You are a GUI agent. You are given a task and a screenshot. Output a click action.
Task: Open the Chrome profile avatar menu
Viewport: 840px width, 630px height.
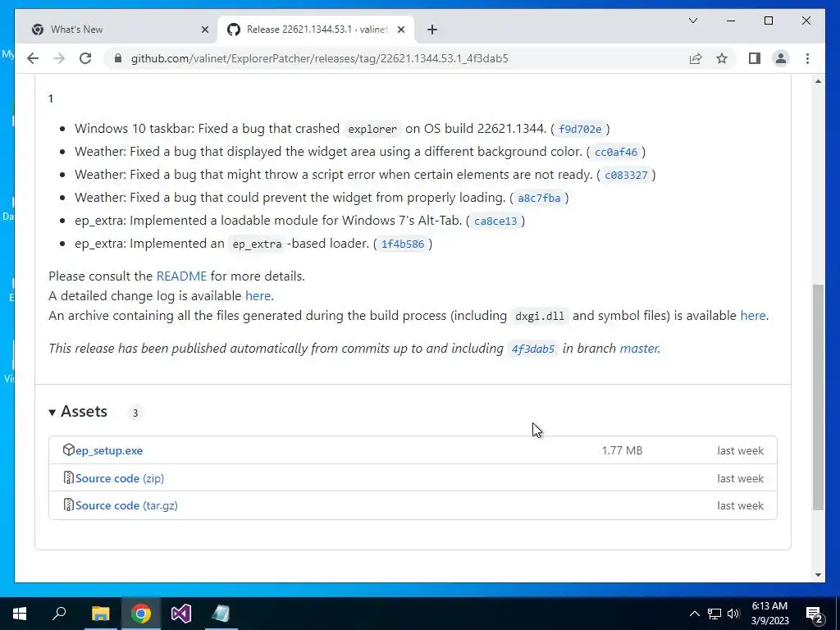click(781, 58)
